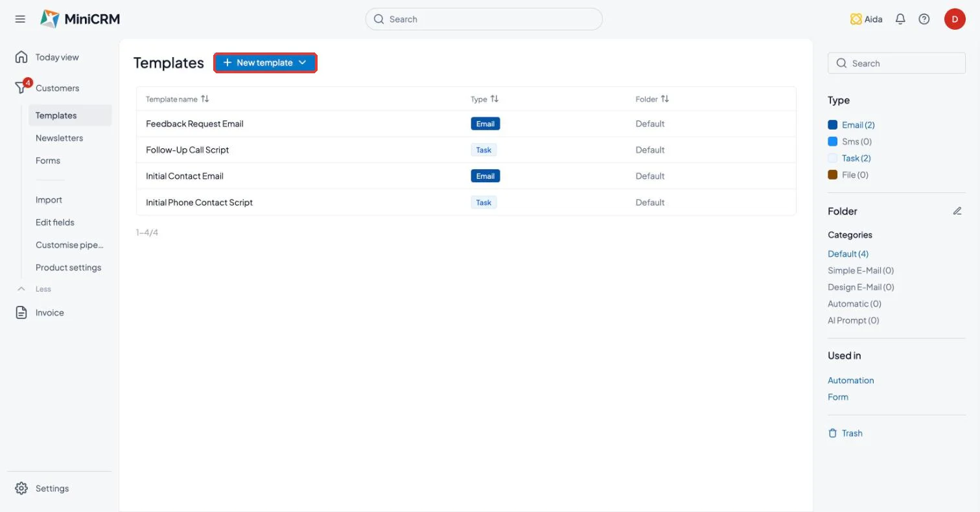Click Task badge on Initial Phone Contact row
This screenshot has height=512, width=980.
click(484, 202)
